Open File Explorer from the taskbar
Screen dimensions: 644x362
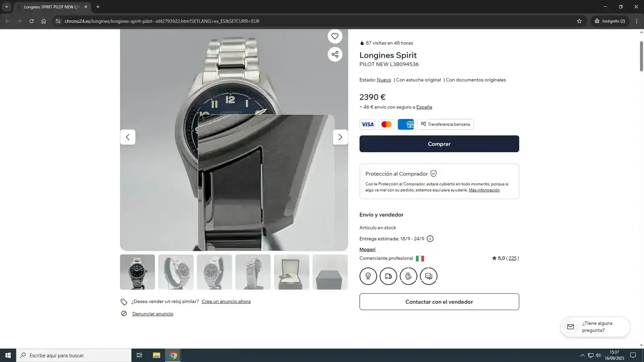[x=156, y=355]
